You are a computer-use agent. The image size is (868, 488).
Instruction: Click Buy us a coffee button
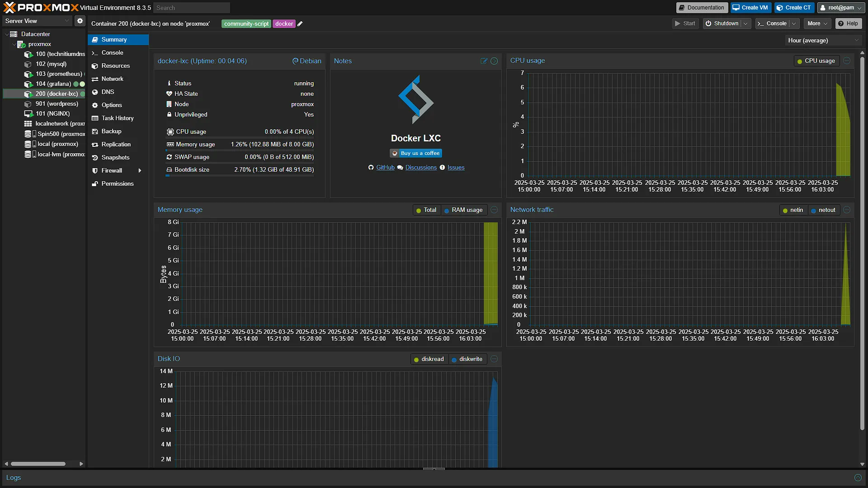[x=416, y=153]
